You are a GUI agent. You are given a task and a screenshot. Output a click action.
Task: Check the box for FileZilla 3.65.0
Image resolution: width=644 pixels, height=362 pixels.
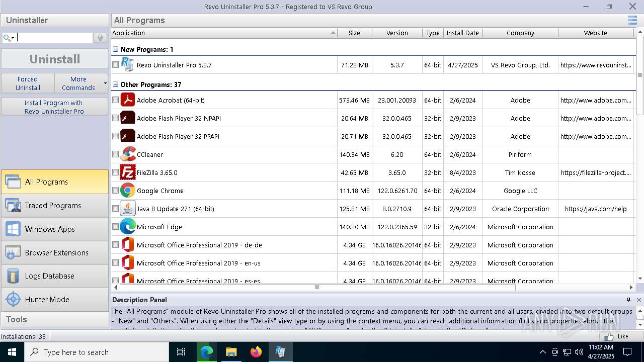(115, 172)
